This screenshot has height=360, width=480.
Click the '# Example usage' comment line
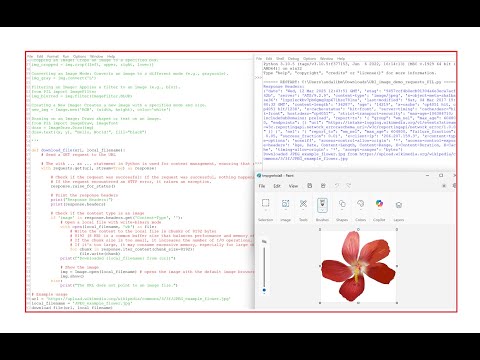[49, 294]
